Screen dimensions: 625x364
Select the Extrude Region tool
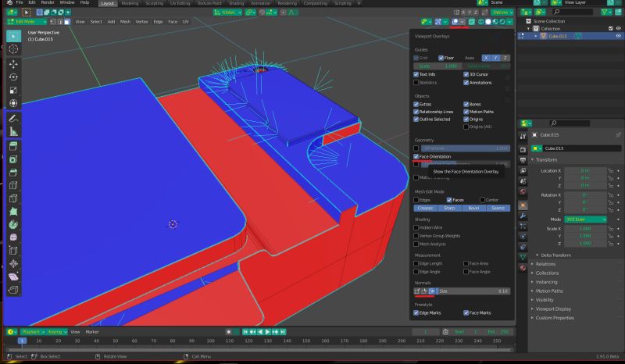click(13, 146)
